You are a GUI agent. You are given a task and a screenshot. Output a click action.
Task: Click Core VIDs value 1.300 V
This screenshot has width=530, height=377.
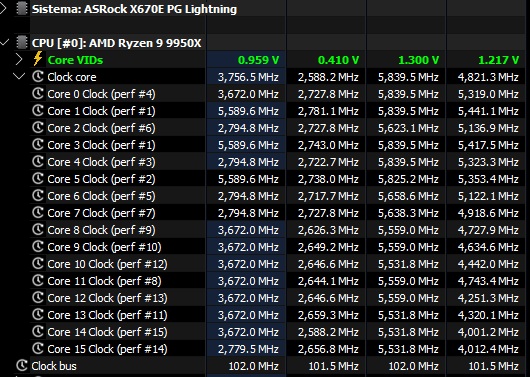coord(418,60)
